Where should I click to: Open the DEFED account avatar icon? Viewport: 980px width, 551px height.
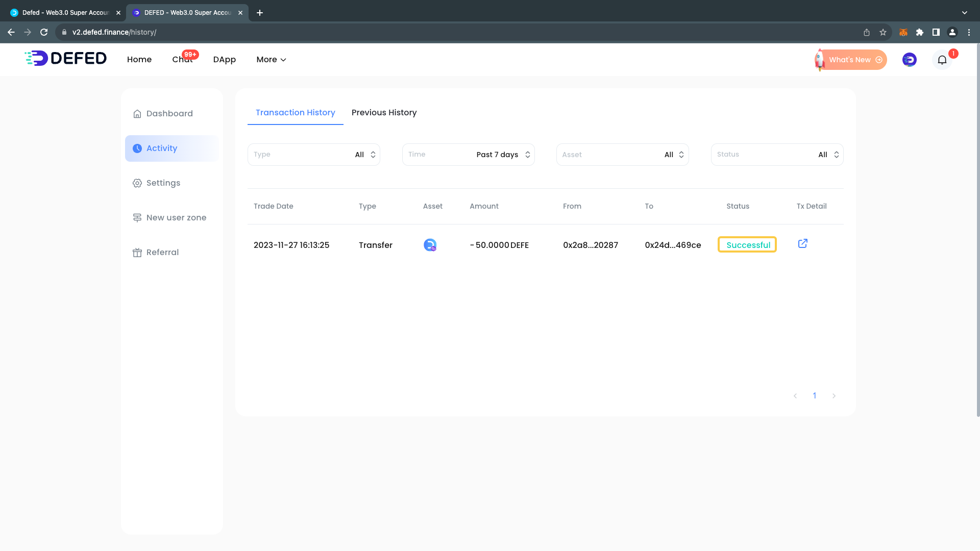pyautogui.click(x=909, y=60)
